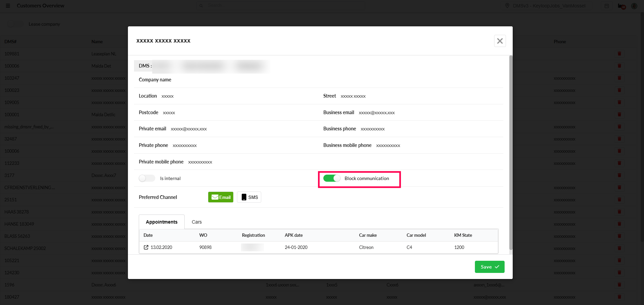644x305 pixels.
Task: Click trash icon for row 180427
Action: [x=619, y=297]
